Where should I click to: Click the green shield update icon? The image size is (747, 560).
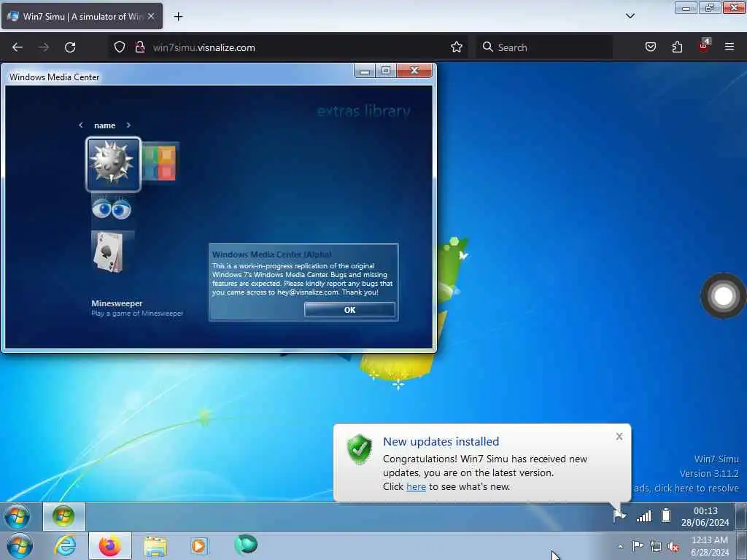pyautogui.click(x=359, y=448)
